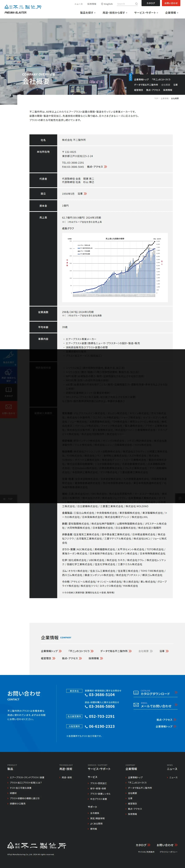The image size is (185, 868).
Task: Open 沿革 link next to 1950年5月
Action: click(82, 194)
